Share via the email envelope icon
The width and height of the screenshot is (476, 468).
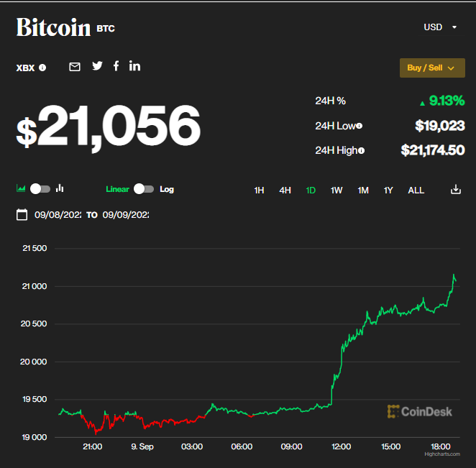pyautogui.click(x=75, y=67)
